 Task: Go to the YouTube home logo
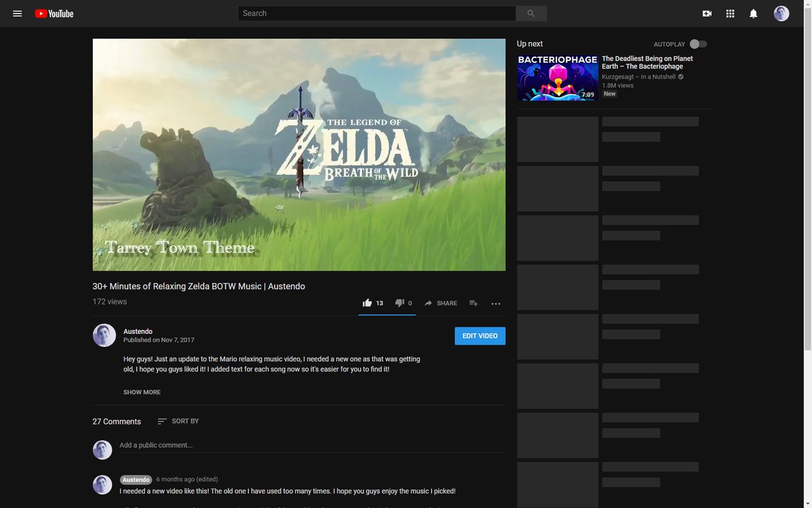pyautogui.click(x=54, y=14)
